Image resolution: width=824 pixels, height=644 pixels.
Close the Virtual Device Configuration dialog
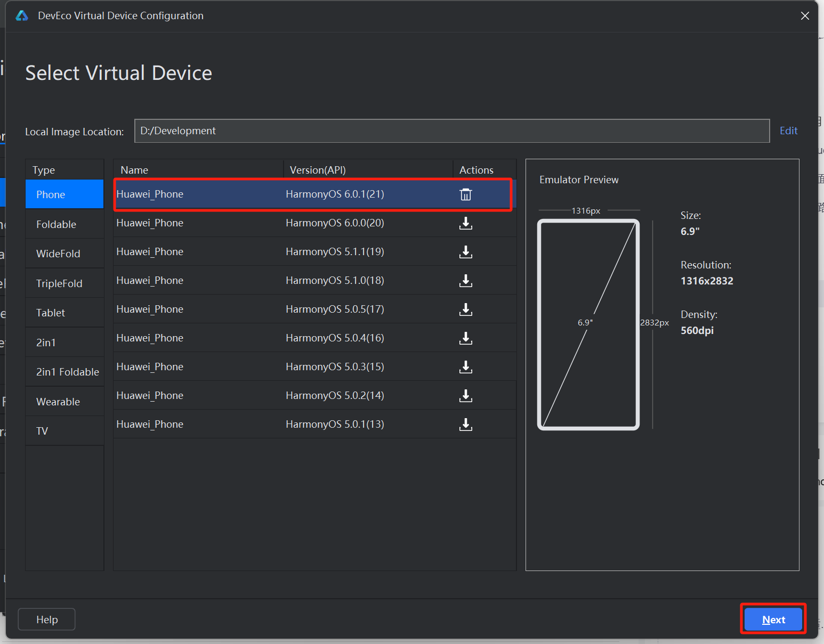pyautogui.click(x=805, y=15)
